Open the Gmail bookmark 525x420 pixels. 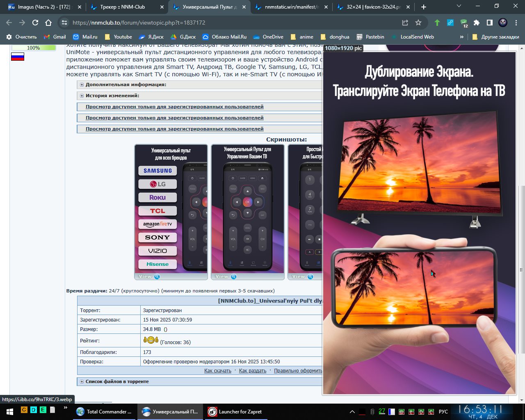coord(55,37)
